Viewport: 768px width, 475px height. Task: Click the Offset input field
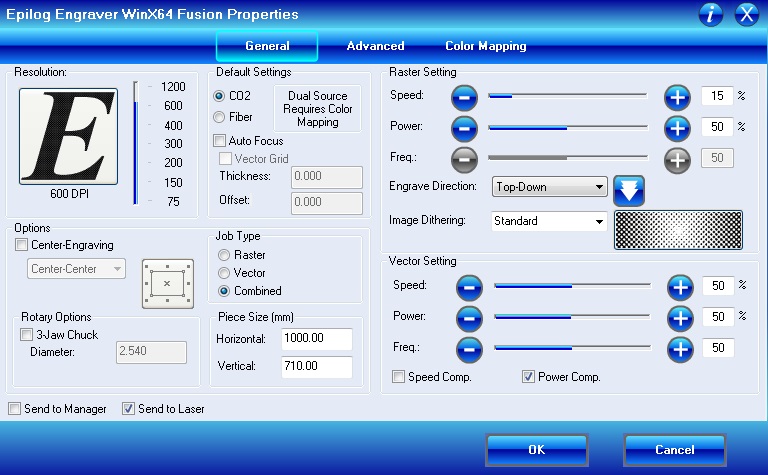click(x=327, y=203)
